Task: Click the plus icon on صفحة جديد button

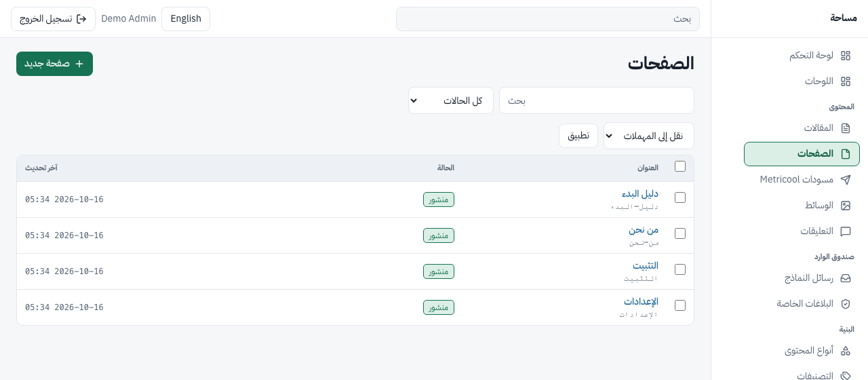Action: tap(79, 64)
